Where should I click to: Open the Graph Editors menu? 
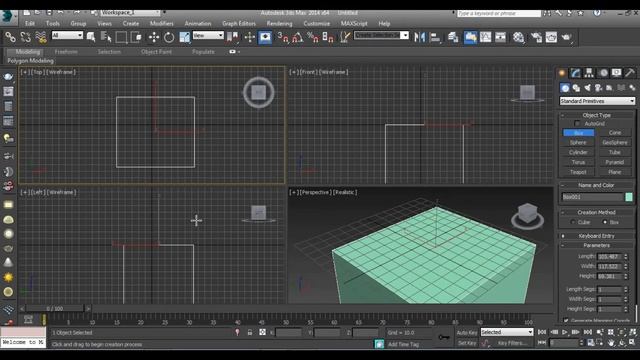tap(239, 24)
